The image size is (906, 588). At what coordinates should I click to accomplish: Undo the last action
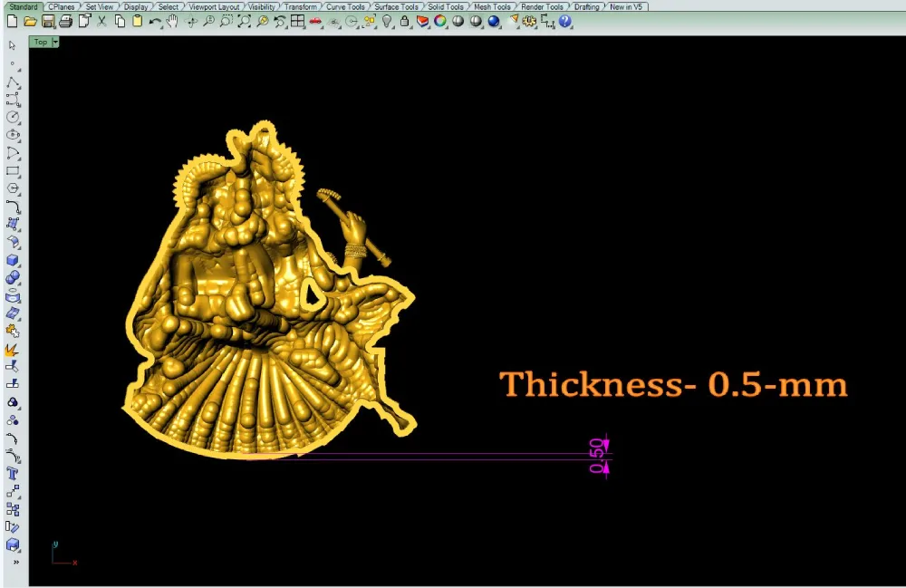pos(155,22)
